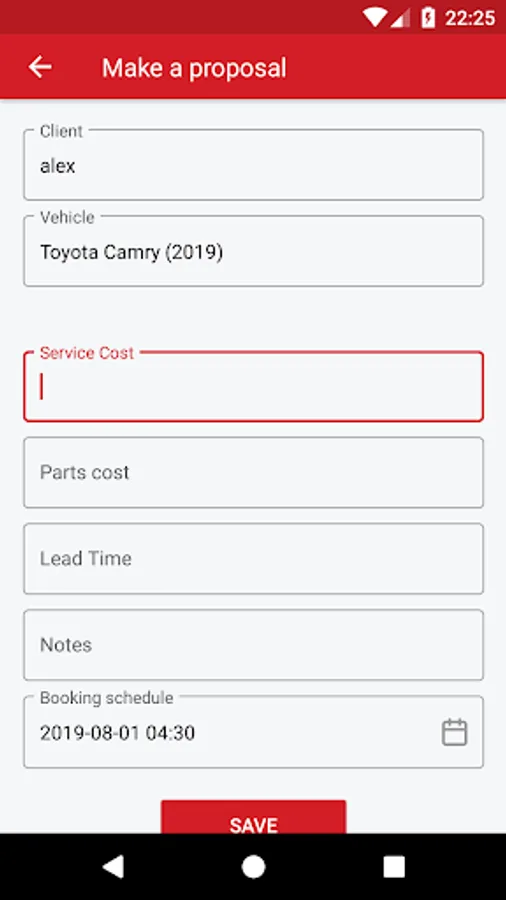Image resolution: width=506 pixels, height=900 pixels.
Task: Select the Lead Time field
Action: [x=253, y=558]
